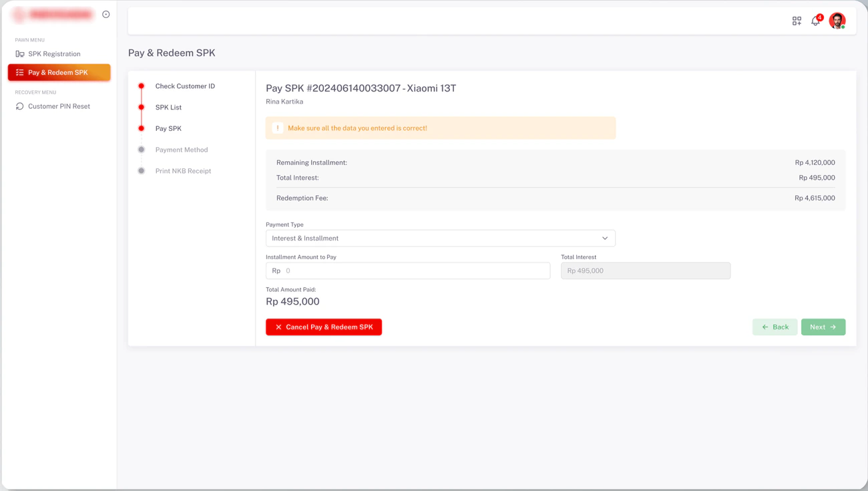Open notifications bell with badge 4

(x=816, y=21)
